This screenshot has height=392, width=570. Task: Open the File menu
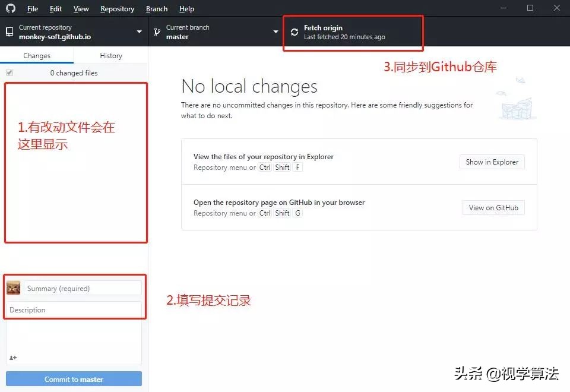coord(32,8)
